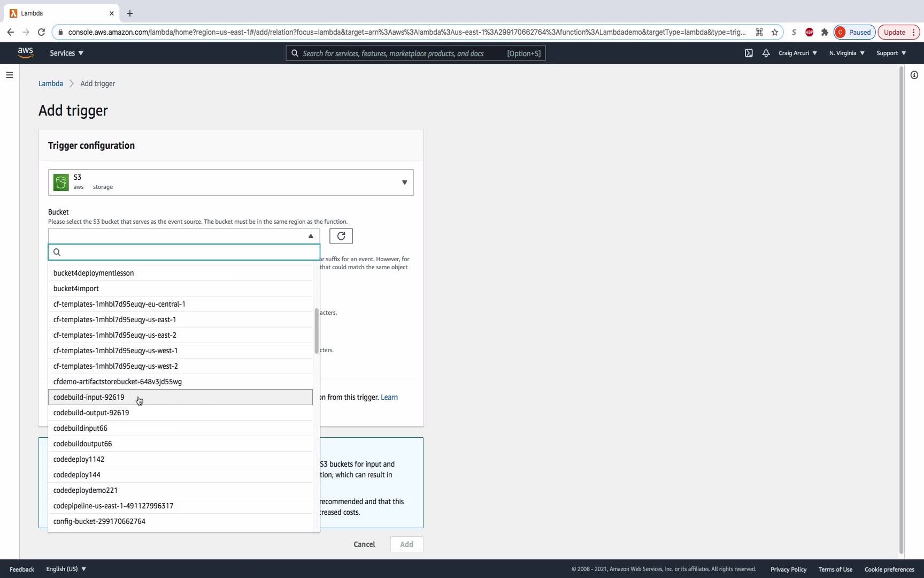924x578 pixels.
Task: Open a new browser tab
Action: coord(130,13)
